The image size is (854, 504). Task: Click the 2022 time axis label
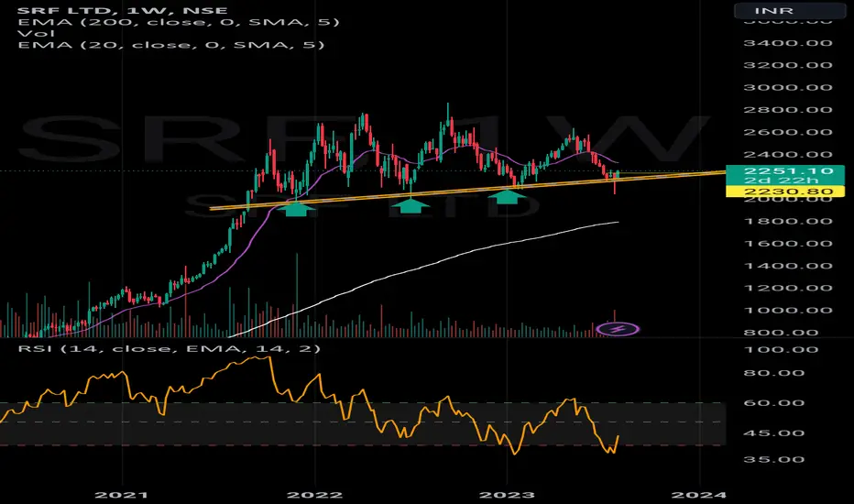314,495
